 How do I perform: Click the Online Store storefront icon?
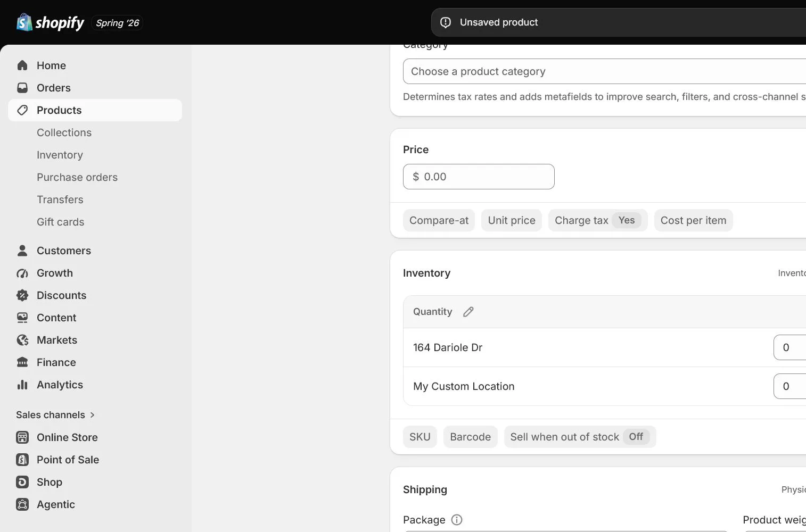[x=22, y=437]
